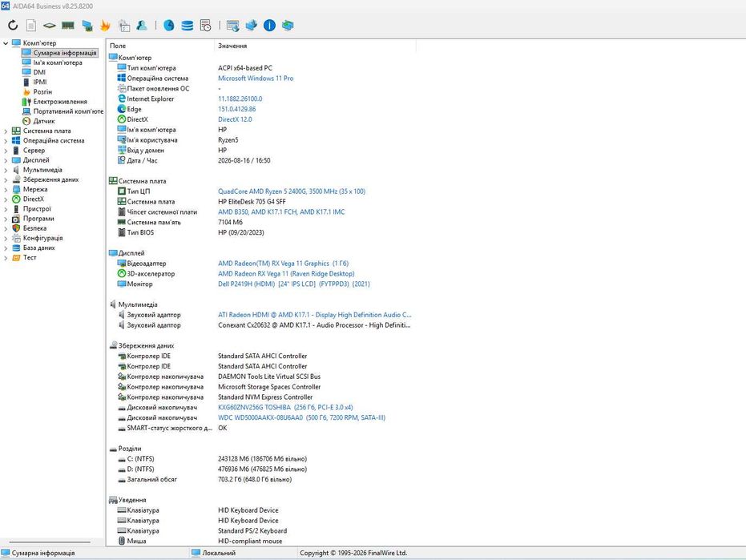This screenshot has height=560, width=746.
Task: Open Edge version 151.0.4129.86 link
Action: 237,109
